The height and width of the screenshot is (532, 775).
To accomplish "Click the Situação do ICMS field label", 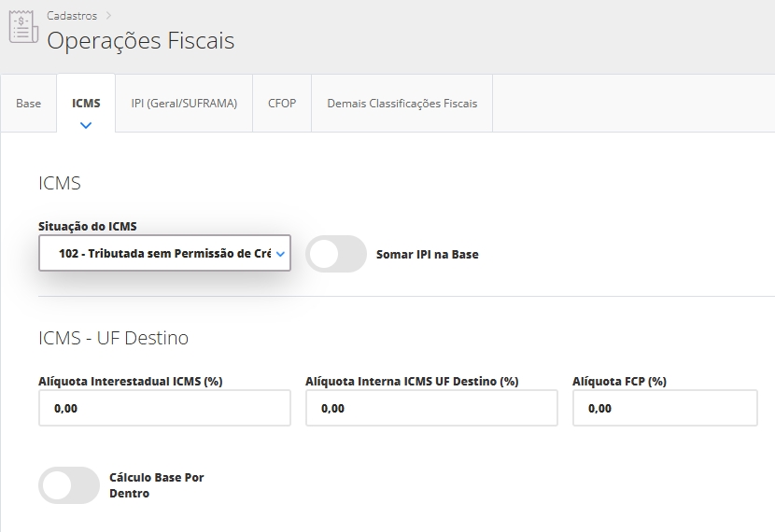I will [88, 226].
